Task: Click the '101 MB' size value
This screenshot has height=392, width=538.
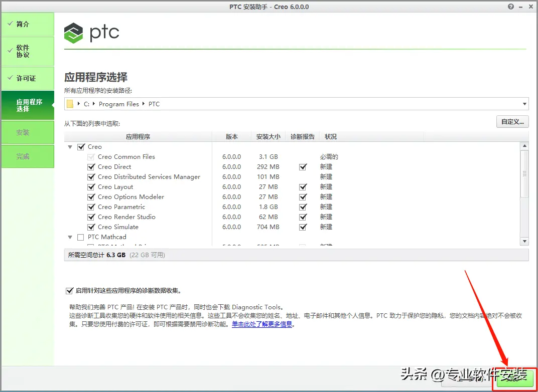Action: pos(268,177)
